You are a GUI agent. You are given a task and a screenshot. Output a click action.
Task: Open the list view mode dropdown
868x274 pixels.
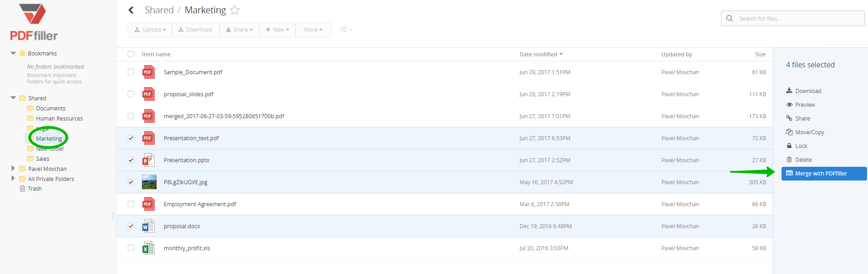pyautogui.click(x=346, y=30)
